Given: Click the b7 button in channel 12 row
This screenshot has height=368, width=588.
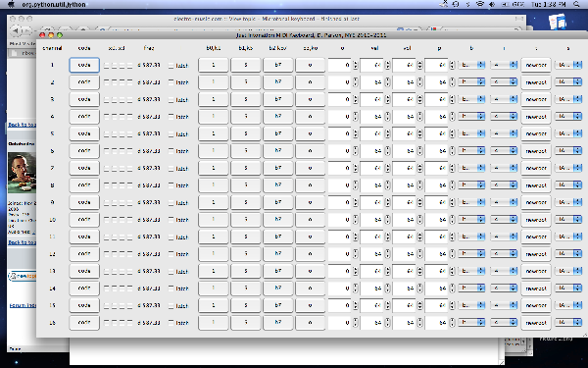Looking at the screenshot, I should click(278, 254).
